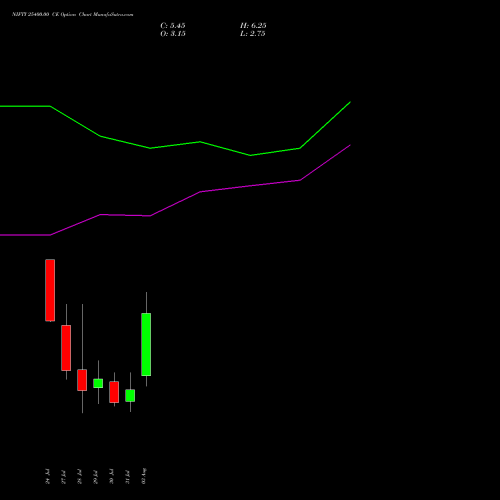Select the tall red candle for 24 Jul
The width and height of the screenshot is (500, 500).
pos(50,290)
